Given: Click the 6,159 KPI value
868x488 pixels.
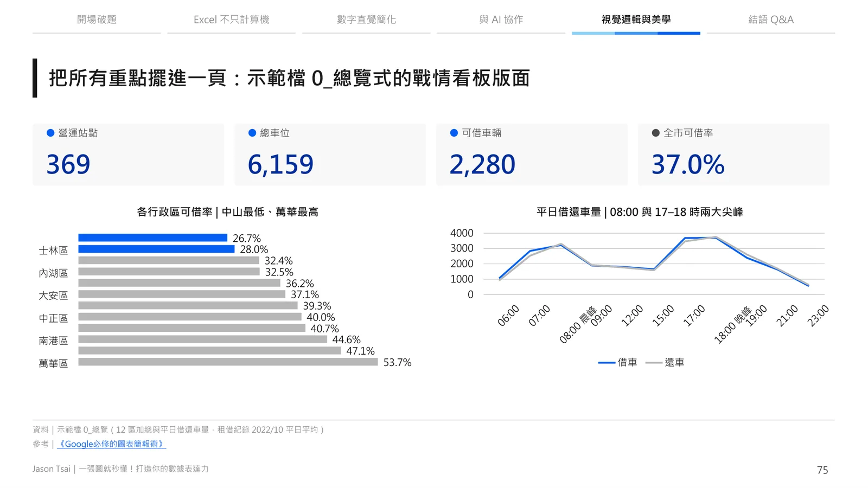Looking at the screenshot, I should [280, 164].
